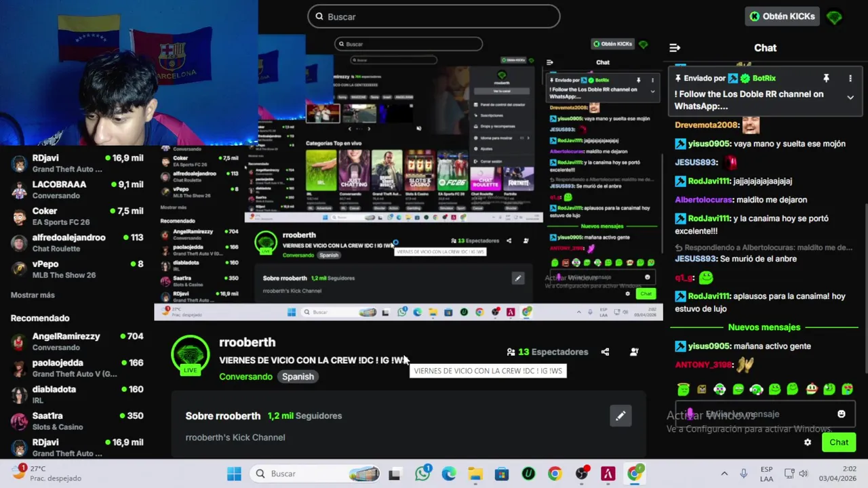This screenshot has height=488, width=868.
Task: Pick the angel halo emote
Action: coord(684,388)
